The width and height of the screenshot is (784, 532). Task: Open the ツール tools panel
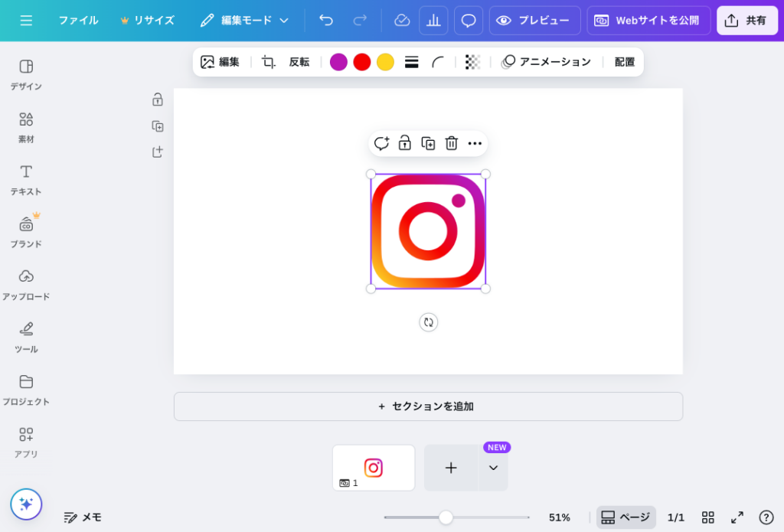tap(26, 338)
